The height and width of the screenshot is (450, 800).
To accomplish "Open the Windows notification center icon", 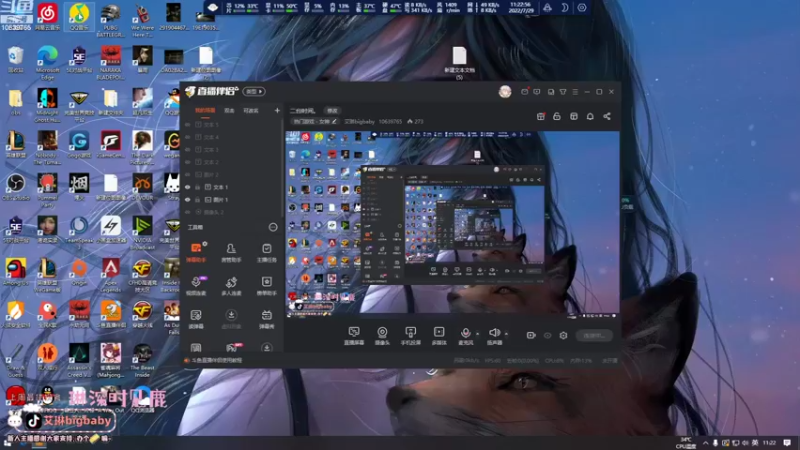I will point(787,442).
